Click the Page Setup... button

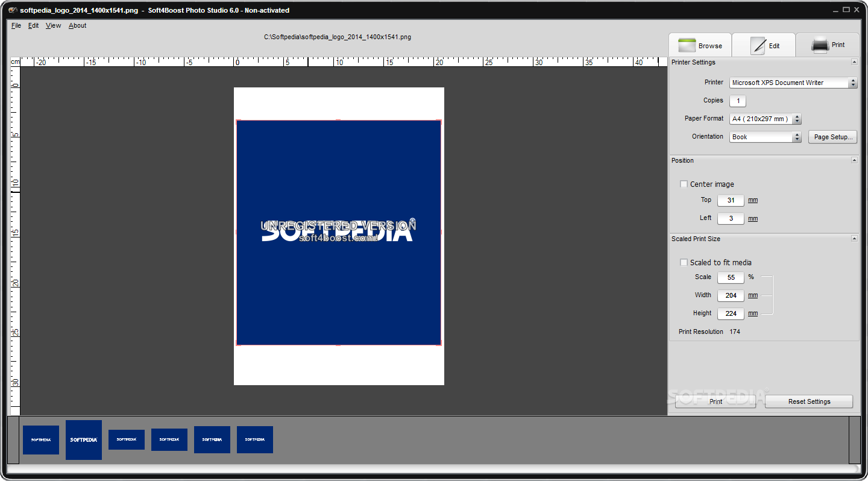click(x=833, y=137)
